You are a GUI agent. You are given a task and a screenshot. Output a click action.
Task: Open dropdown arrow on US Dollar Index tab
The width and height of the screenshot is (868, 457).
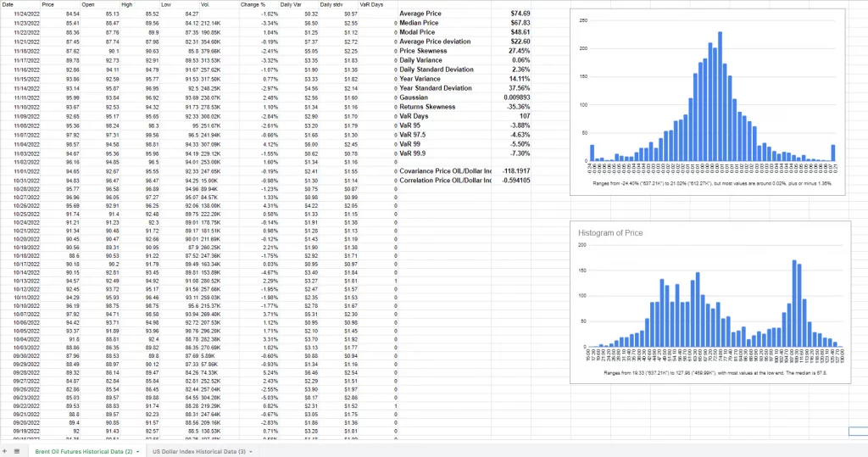(x=252, y=451)
